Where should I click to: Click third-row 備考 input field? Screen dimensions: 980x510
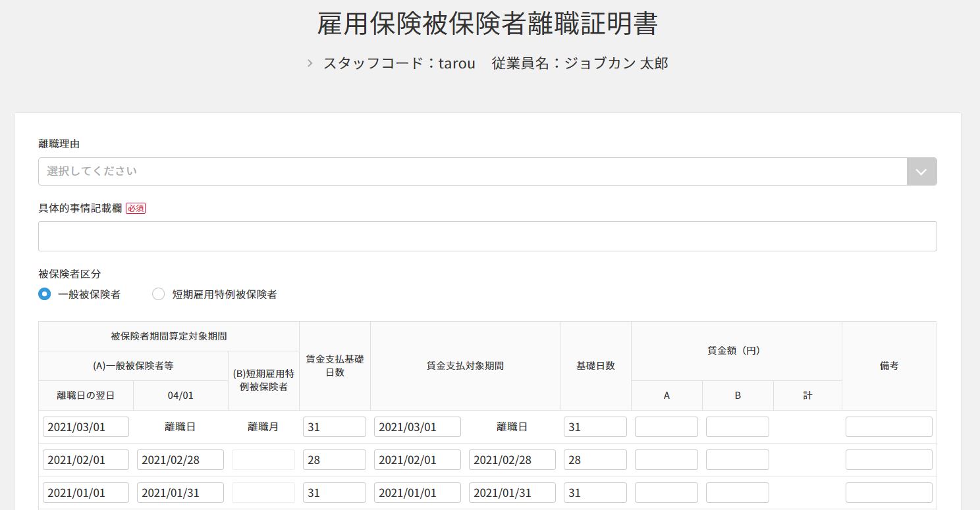coord(889,493)
